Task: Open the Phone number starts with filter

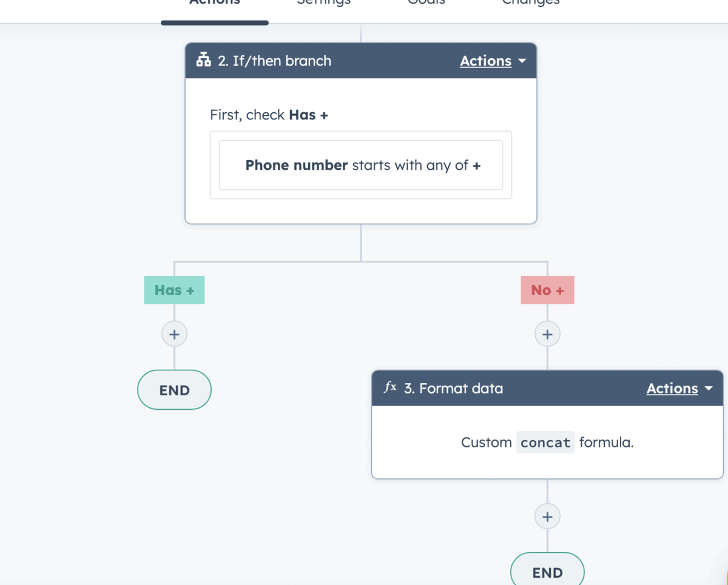Action: pos(361,165)
